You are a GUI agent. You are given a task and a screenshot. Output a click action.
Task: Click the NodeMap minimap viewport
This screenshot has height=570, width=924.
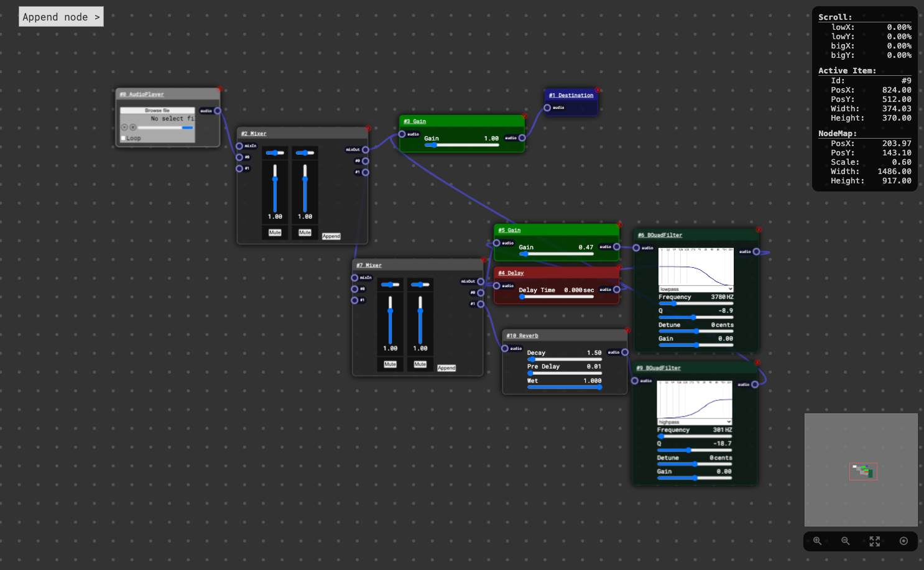(x=863, y=471)
